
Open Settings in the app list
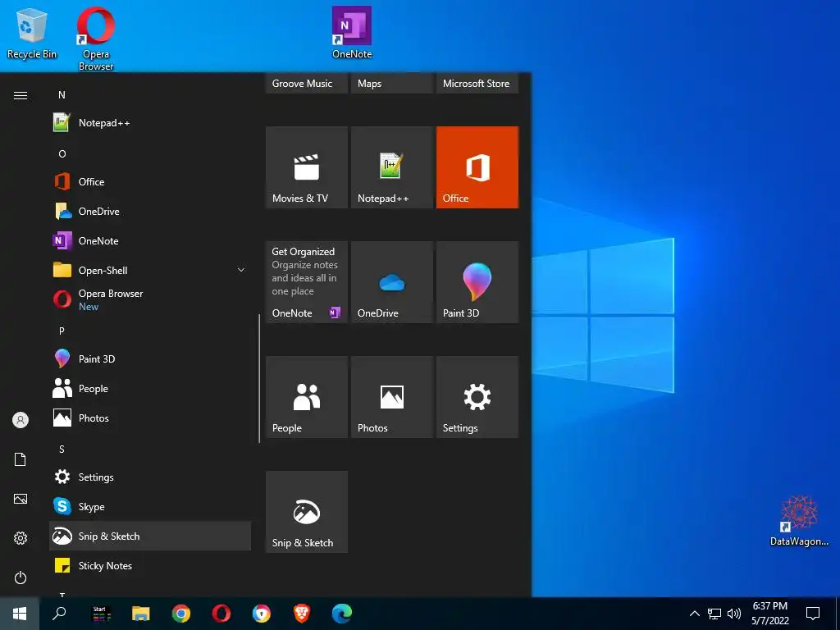(150, 477)
